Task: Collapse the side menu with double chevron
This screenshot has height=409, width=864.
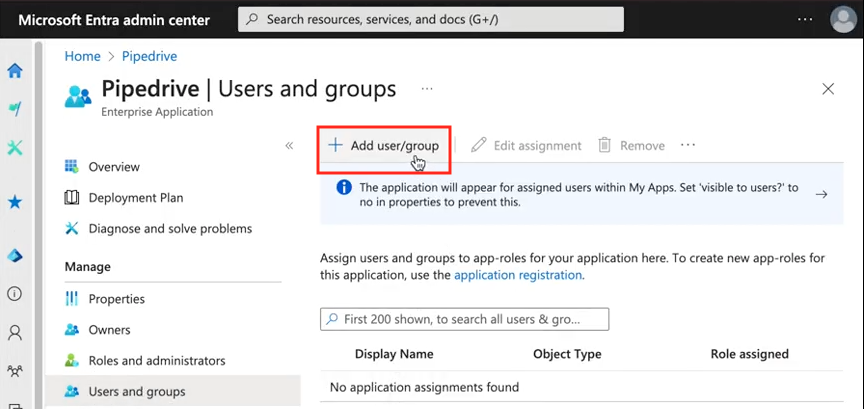Action: [289, 146]
